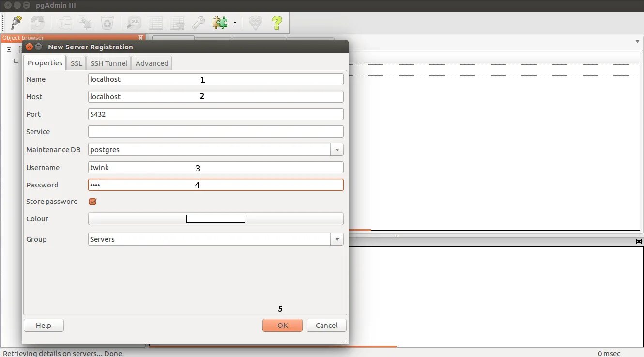This screenshot has width=644, height=357.
Task: Click the trash bin Drop object icon
Action: (107, 23)
